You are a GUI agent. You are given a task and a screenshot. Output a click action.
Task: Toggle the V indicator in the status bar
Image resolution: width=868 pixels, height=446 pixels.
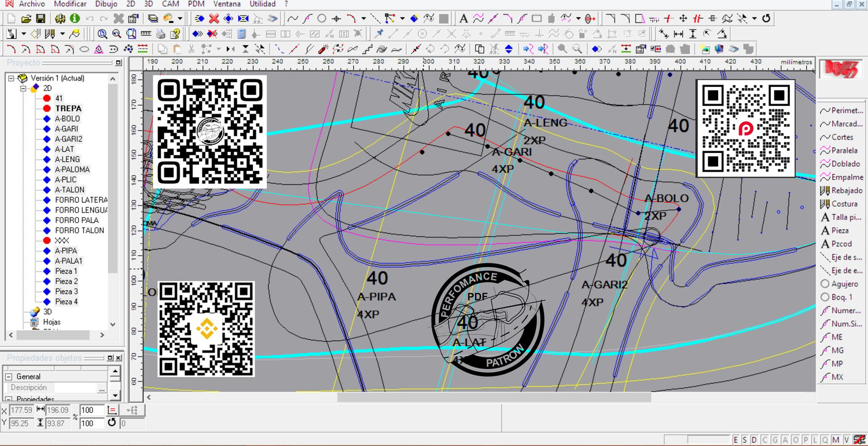pos(846,440)
